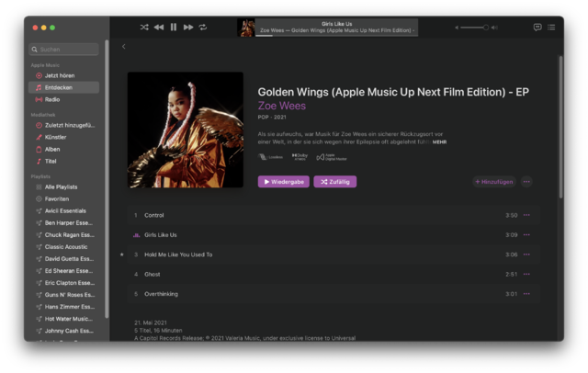Screen dimensions: 588x373
Task: Play the track Ghost
Action: [x=334, y=274]
